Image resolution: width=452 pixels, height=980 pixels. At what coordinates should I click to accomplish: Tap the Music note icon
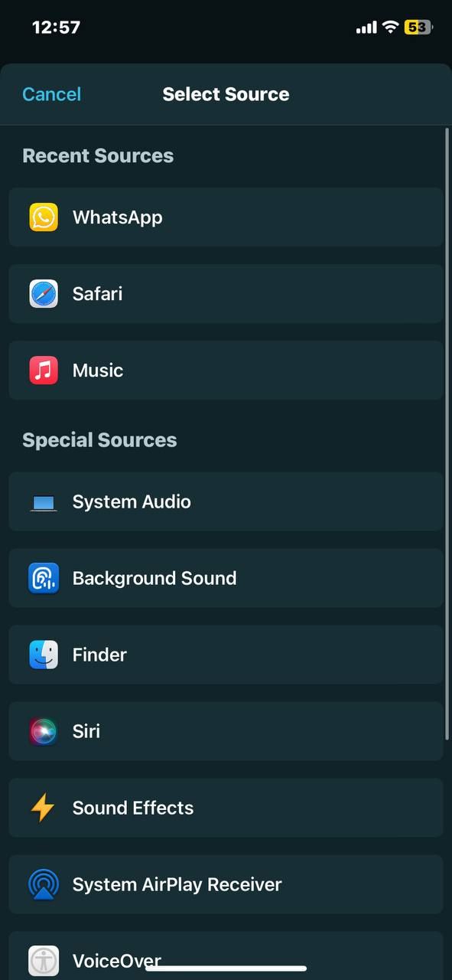click(x=44, y=370)
